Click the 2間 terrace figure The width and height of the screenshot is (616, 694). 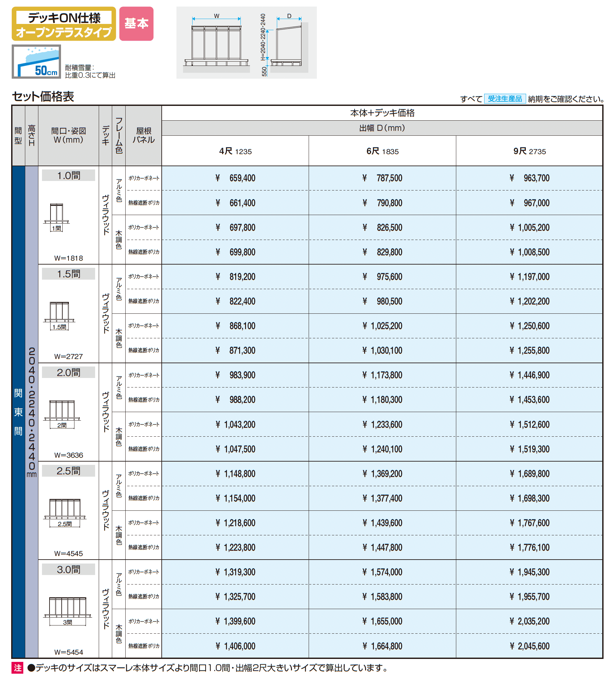click(x=62, y=414)
